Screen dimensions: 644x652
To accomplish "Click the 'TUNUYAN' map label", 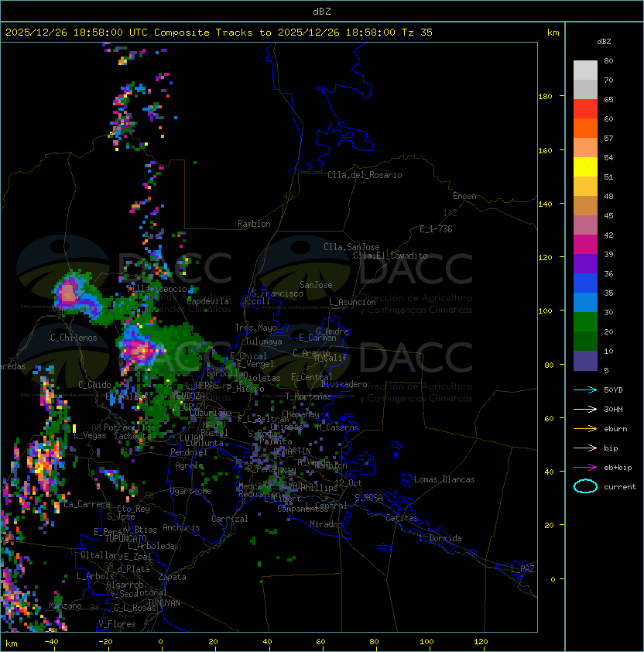I will (x=164, y=603).
